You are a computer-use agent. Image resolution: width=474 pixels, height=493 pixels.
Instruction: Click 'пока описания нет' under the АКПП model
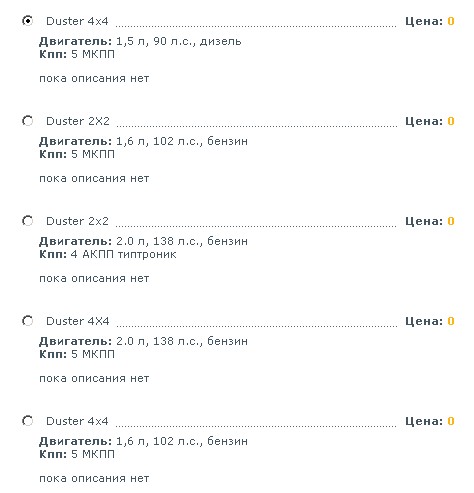(94, 279)
